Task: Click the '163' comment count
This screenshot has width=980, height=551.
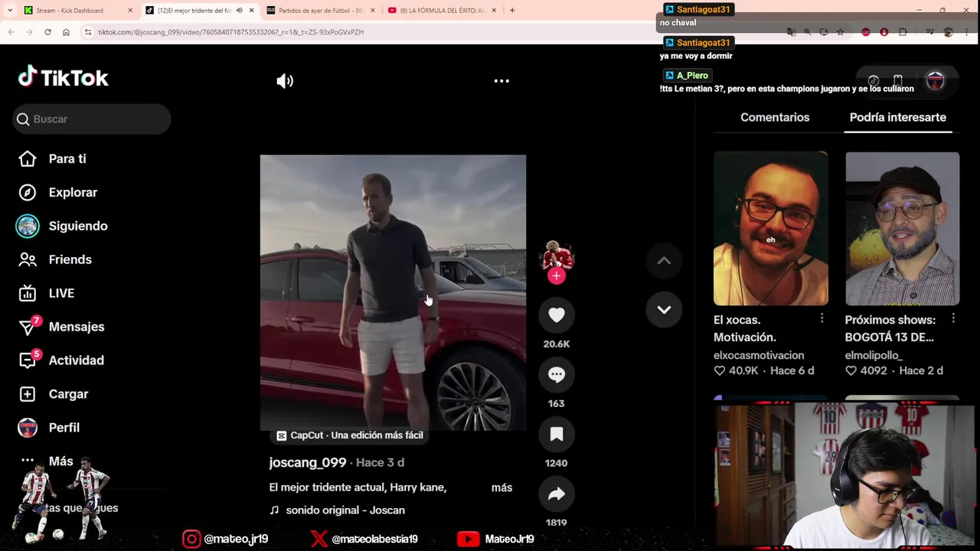Action: 557,403
